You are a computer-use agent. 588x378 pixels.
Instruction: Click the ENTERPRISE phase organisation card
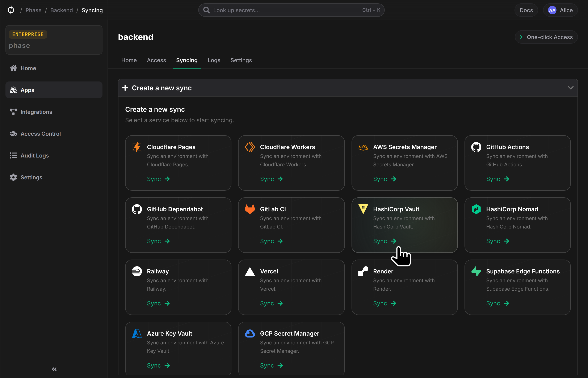pyautogui.click(x=54, y=40)
